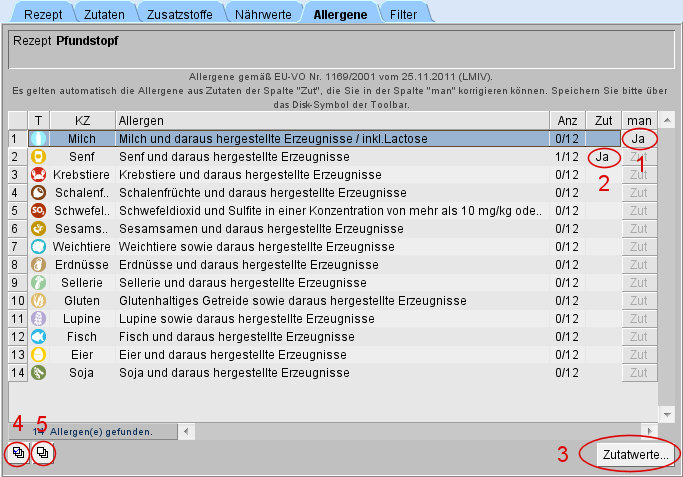Switch to the Zutaten tab

pos(104,14)
